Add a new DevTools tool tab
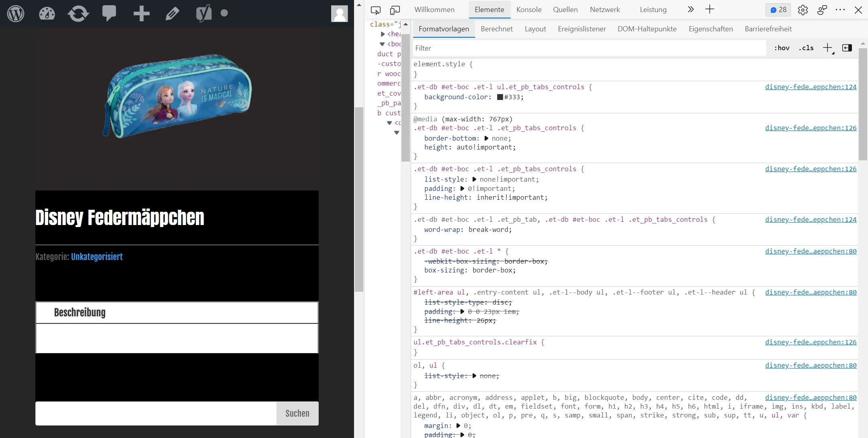Screen dimensions: 868x438 710,10
